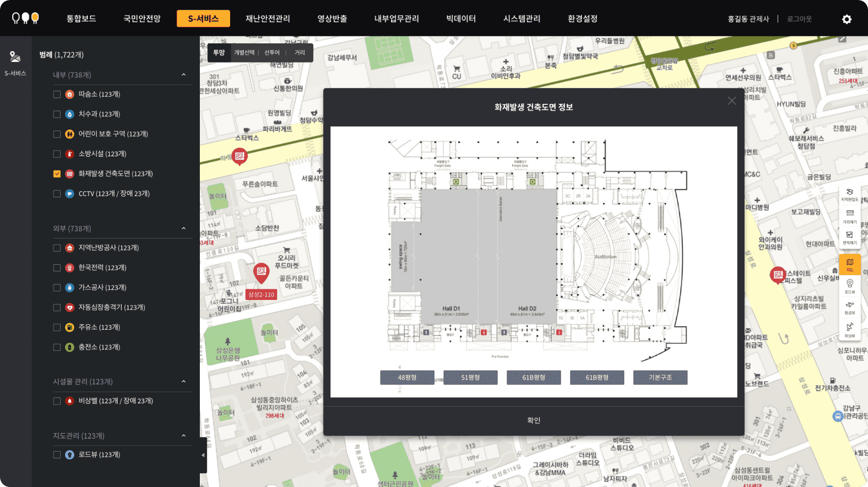This screenshot has width=868, height=487.
Task: Click the red map marker near 스타벅스
Action: tap(240, 157)
